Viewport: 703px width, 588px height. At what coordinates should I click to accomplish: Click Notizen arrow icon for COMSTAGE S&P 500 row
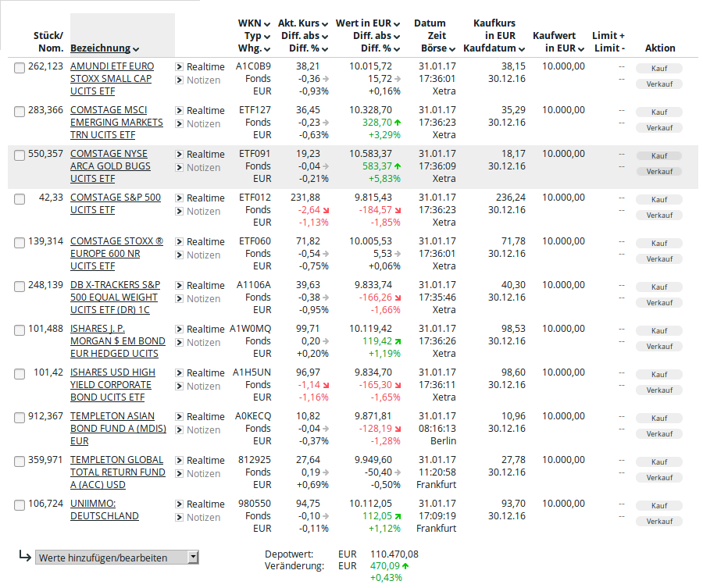(180, 212)
